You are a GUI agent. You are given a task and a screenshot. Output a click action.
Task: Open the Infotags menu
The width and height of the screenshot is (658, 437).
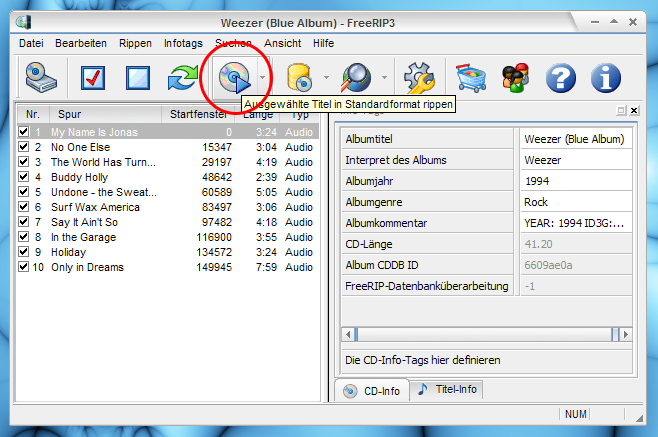coord(183,43)
